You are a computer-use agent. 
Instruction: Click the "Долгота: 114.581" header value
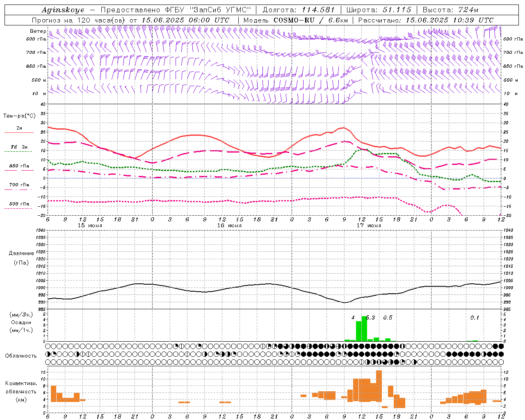pyautogui.click(x=299, y=10)
